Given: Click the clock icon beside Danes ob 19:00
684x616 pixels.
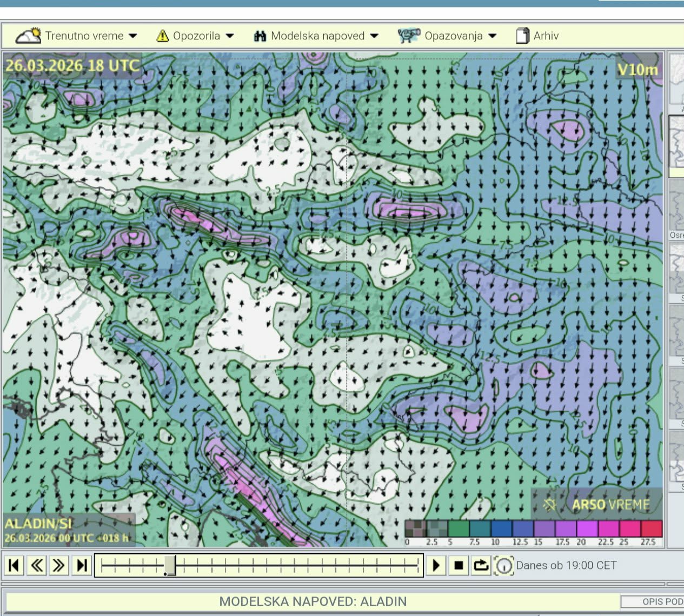Looking at the screenshot, I should (x=503, y=566).
